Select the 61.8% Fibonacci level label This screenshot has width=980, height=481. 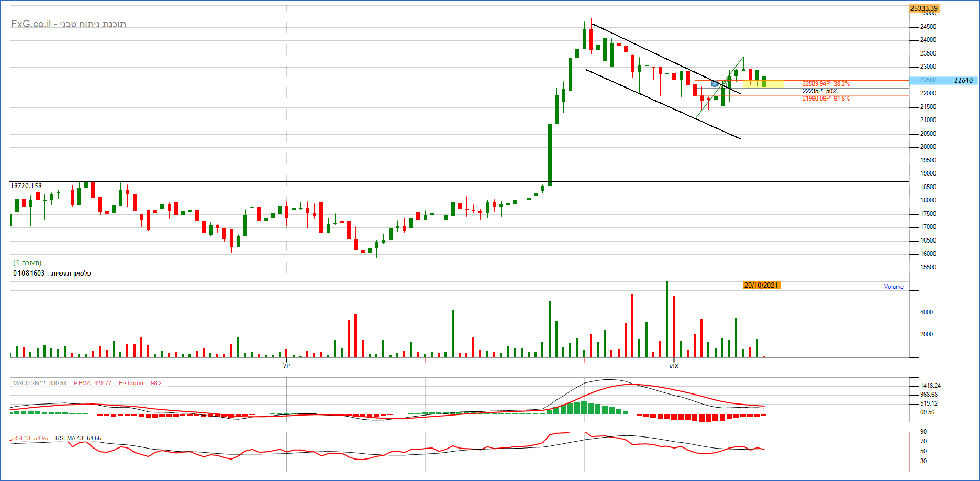(x=826, y=99)
